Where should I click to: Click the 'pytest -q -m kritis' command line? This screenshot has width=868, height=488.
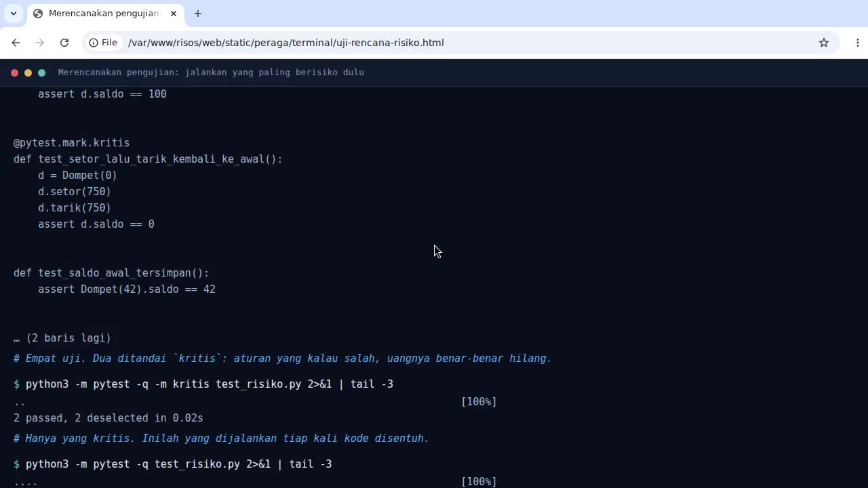point(209,384)
